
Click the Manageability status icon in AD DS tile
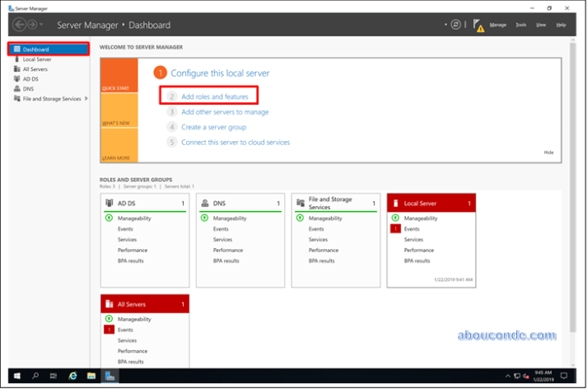click(110, 218)
